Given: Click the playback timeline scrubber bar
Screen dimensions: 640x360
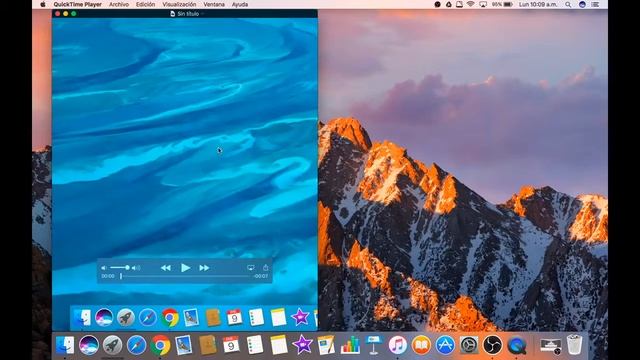Looking at the screenshot, I should pos(186,276).
